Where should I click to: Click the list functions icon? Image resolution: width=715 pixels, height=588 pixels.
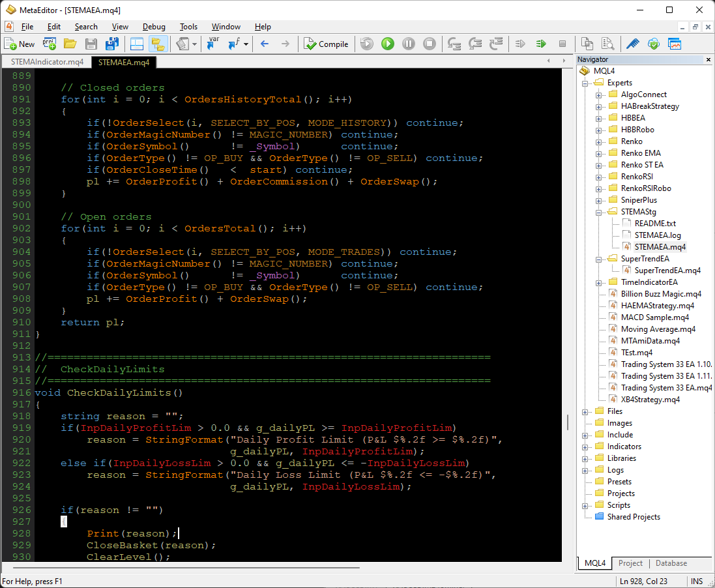(234, 44)
